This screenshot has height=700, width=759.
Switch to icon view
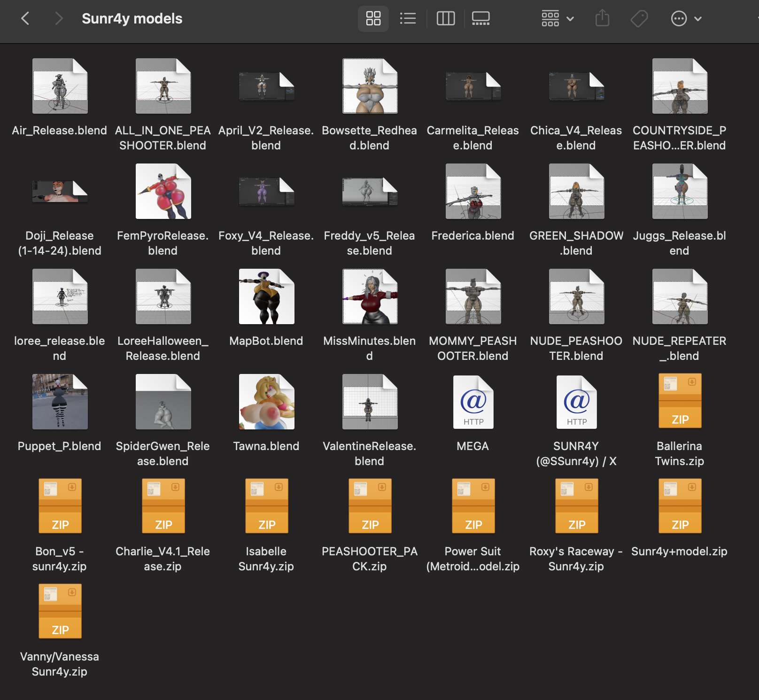(x=373, y=19)
